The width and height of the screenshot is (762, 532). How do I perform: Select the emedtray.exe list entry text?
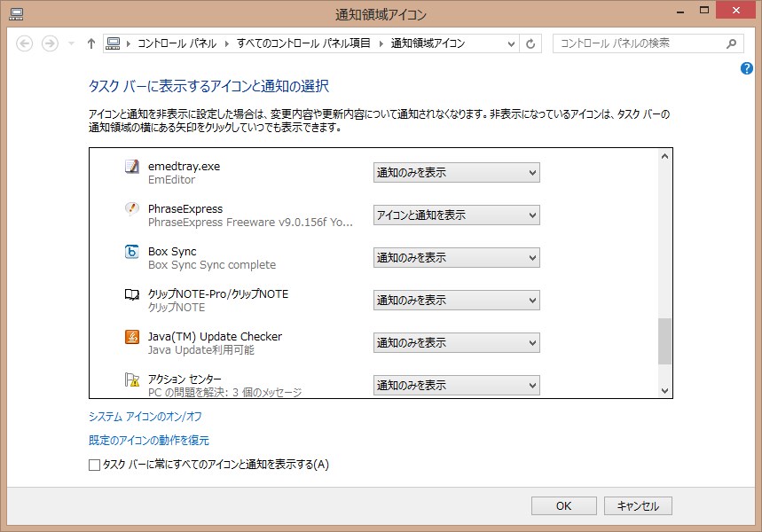[x=185, y=167]
